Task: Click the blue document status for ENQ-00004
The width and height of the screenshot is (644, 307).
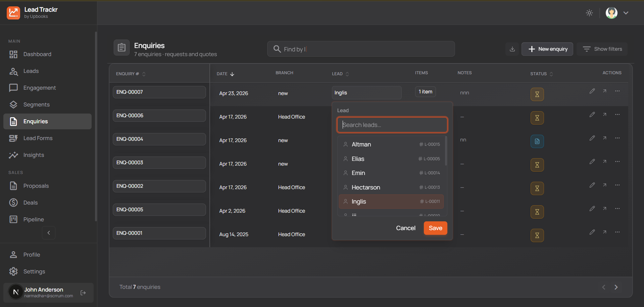Action: point(537,141)
